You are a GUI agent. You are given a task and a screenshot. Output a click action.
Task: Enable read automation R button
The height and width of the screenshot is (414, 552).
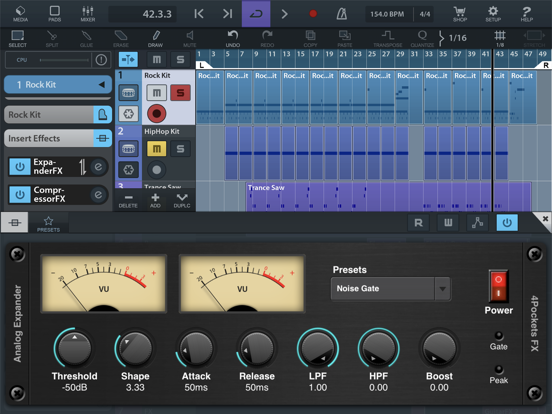point(419,222)
